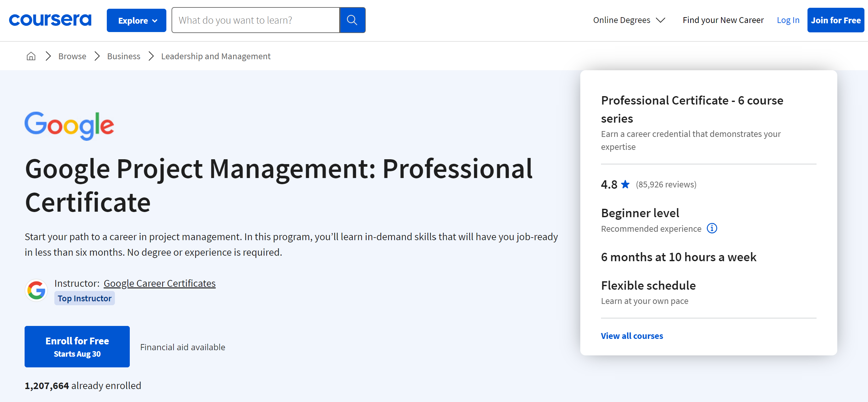The image size is (868, 402).
Task: Open Find your New Career
Action: pyautogui.click(x=723, y=20)
